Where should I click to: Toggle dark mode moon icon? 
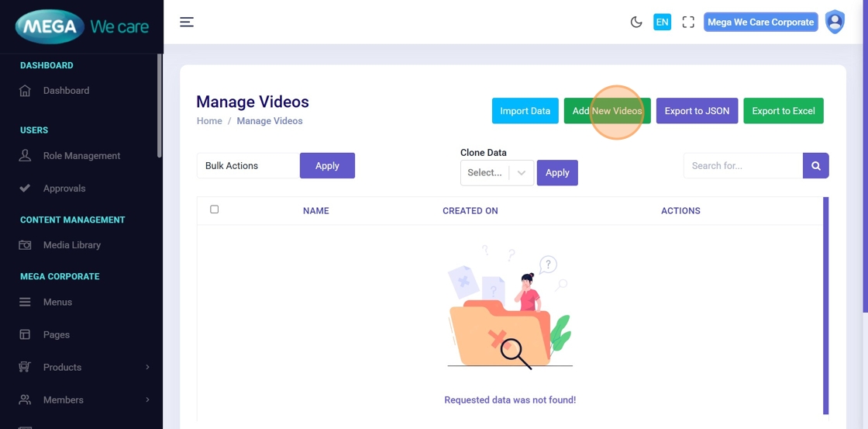tap(636, 22)
